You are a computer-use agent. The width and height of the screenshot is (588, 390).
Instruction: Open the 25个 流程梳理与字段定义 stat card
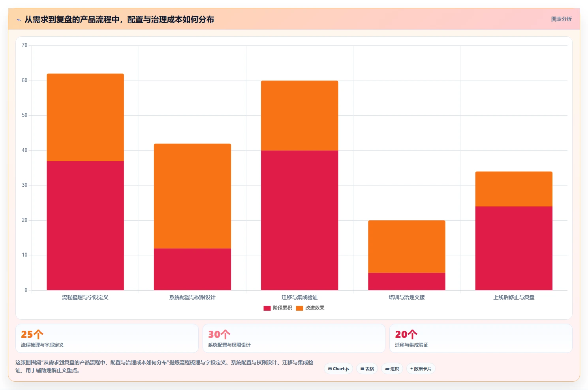click(107, 338)
